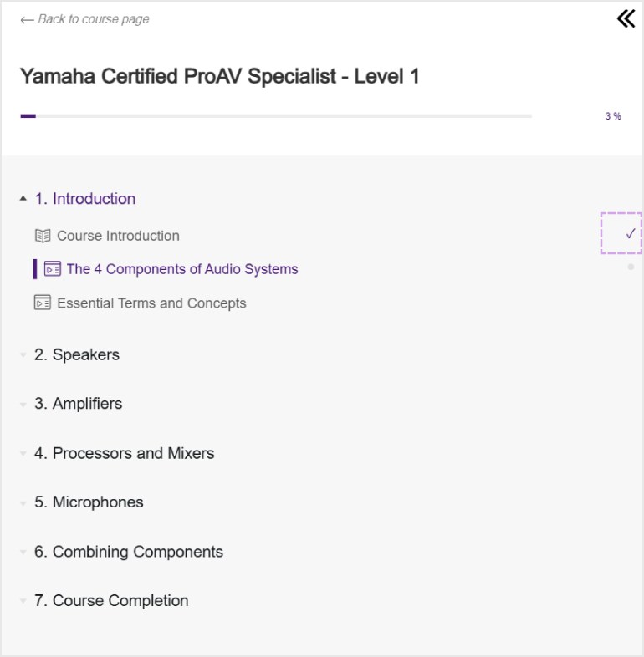Image resolution: width=644 pixels, height=657 pixels.
Task: Click Course Introduction completed checkmark
Action: click(x=630, y=234)
